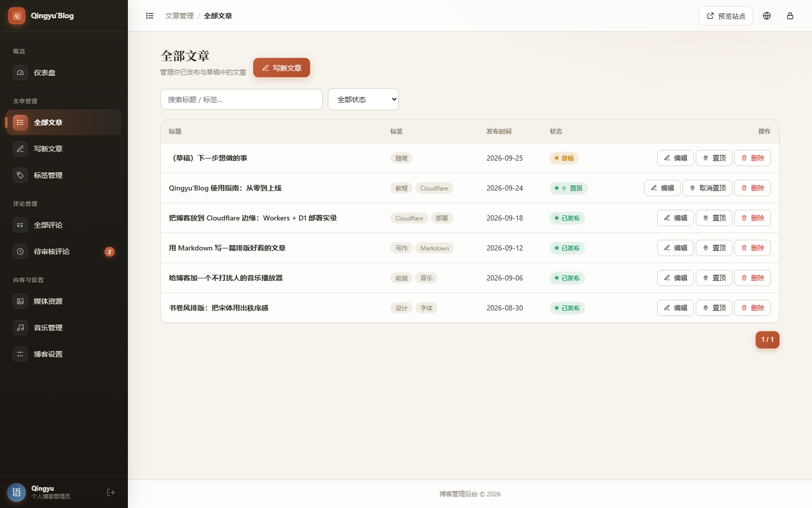Click the date 2026-09-18

click(x=504, y=218)
